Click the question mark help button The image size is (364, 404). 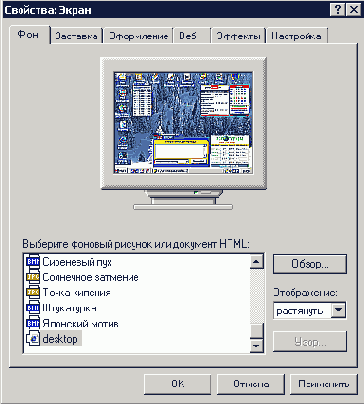point(338,10)
